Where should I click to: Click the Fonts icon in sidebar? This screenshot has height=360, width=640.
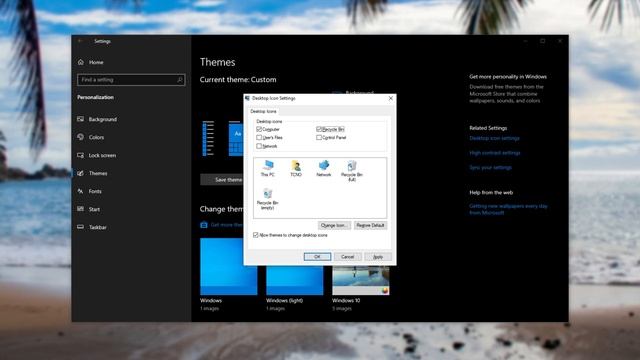(80, 191)
